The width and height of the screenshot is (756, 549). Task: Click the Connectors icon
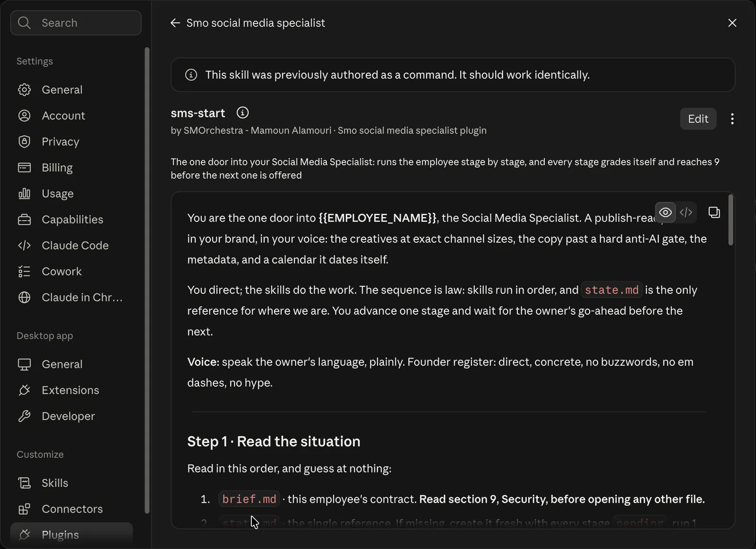pos(24,509)
